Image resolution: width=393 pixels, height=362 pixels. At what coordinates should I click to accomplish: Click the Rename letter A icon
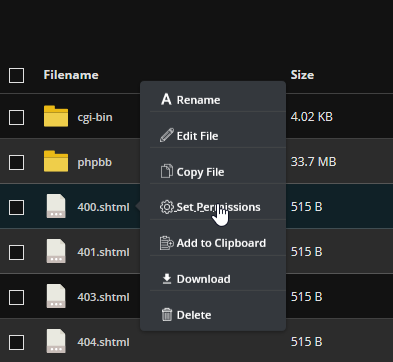coord(166,99)
